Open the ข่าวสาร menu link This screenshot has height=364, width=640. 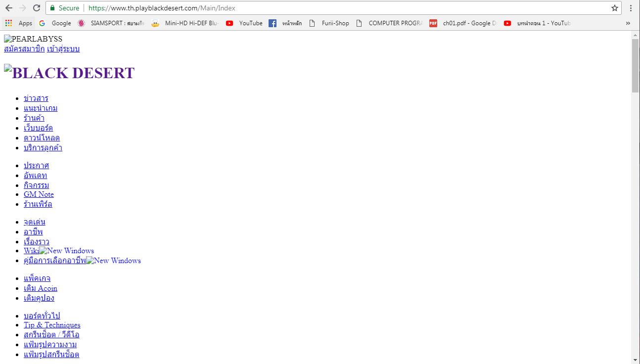36,98
